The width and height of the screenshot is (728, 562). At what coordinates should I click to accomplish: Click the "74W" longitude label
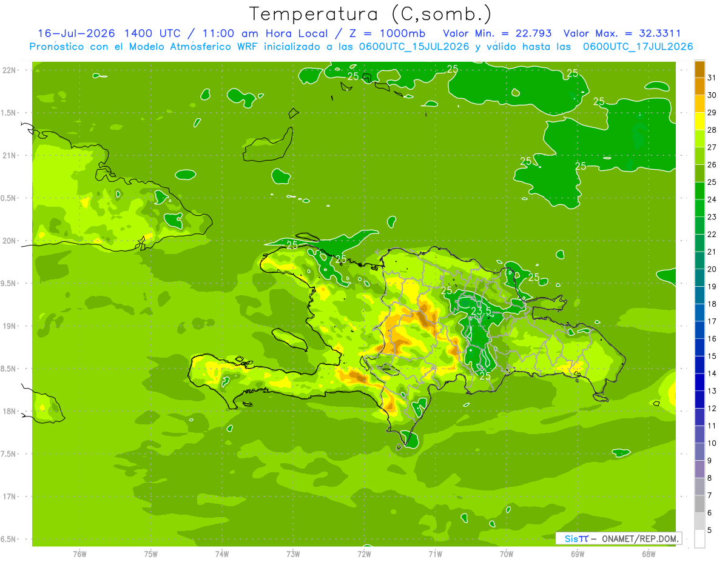[x=222, y=554]
